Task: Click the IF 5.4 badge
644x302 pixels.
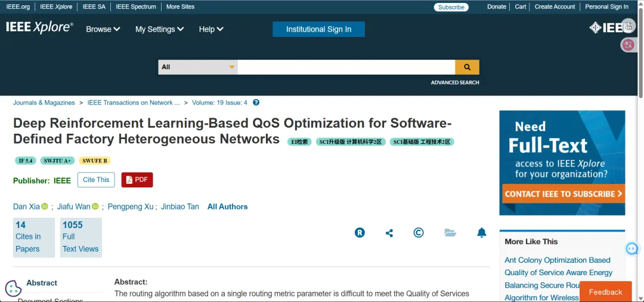Action: [x=26, y=161]
